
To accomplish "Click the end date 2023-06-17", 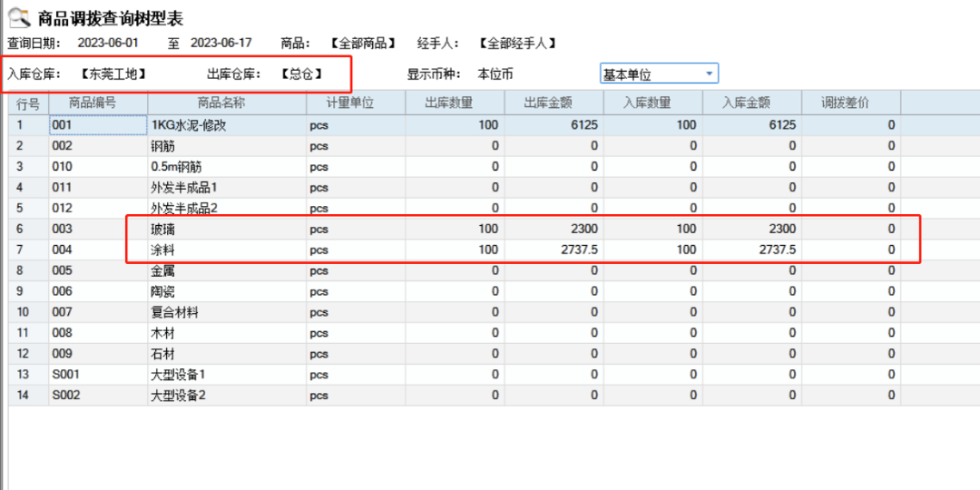I will tap(220, 44).
